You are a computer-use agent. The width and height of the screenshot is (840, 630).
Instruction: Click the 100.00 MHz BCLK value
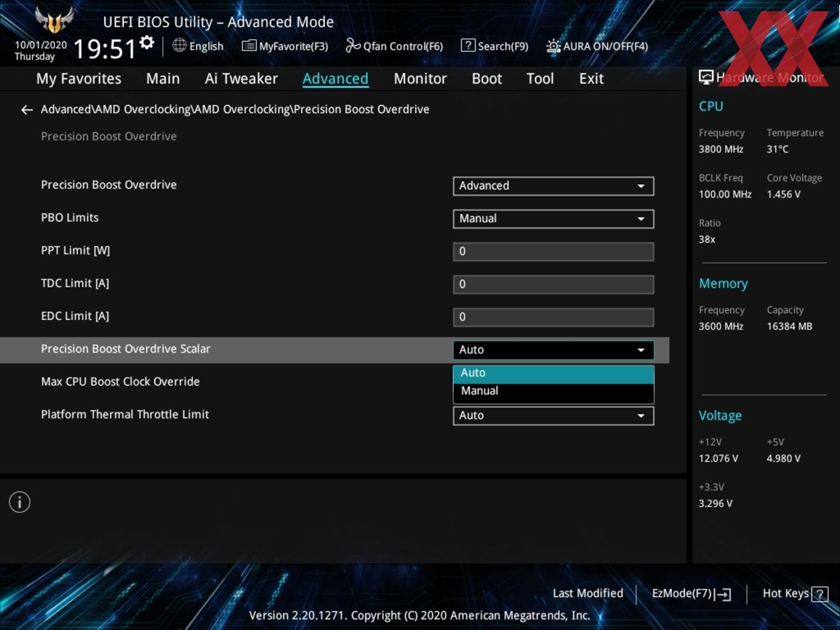click(x=725, y=194)
